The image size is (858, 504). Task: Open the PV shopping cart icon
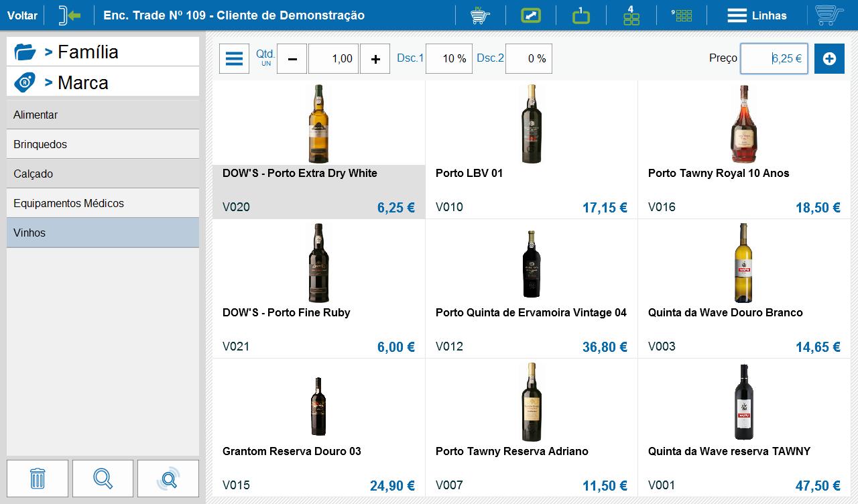click(x=480, y=15)
